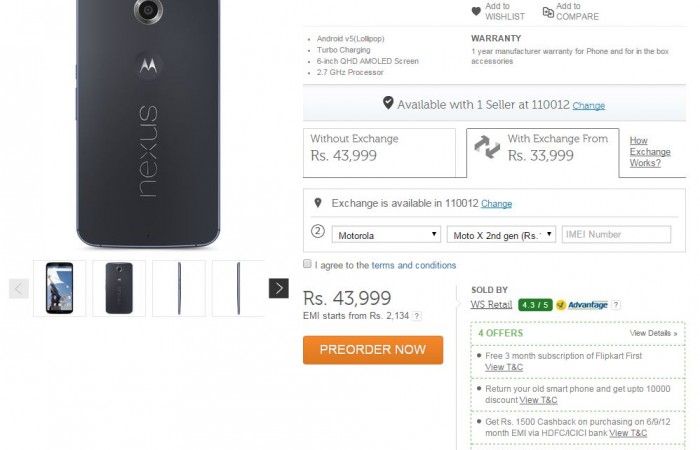This screenshot has height=450, width=700.
Task: Click the Advantage help question mark icon
Action: (x=616, y=304)
